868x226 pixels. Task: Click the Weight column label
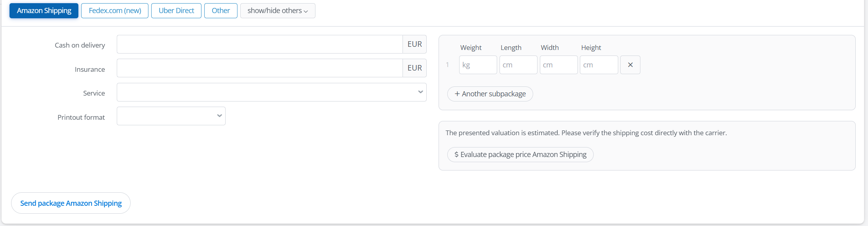pos(471,48)
